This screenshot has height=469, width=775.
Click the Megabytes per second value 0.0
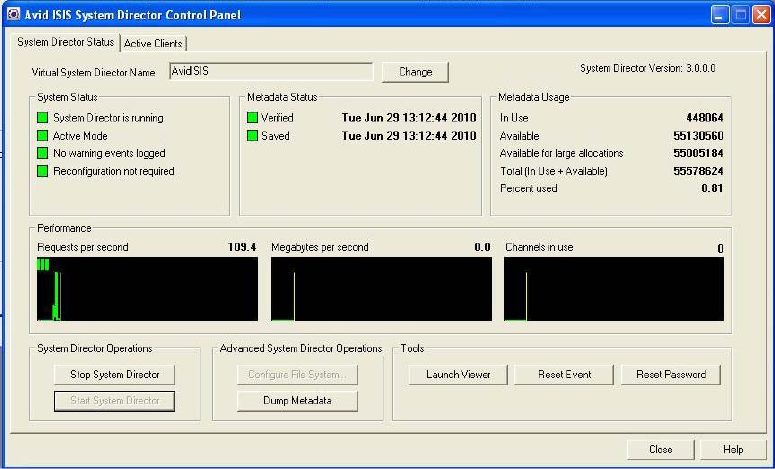(x=482, y=247)
